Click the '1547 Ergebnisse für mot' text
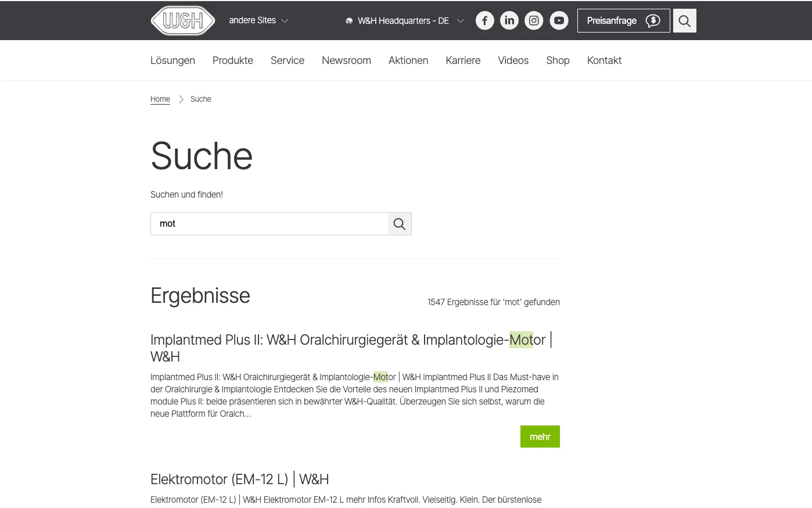The height and width of the screenshot is (508, 812). click(x=494, y=302)
